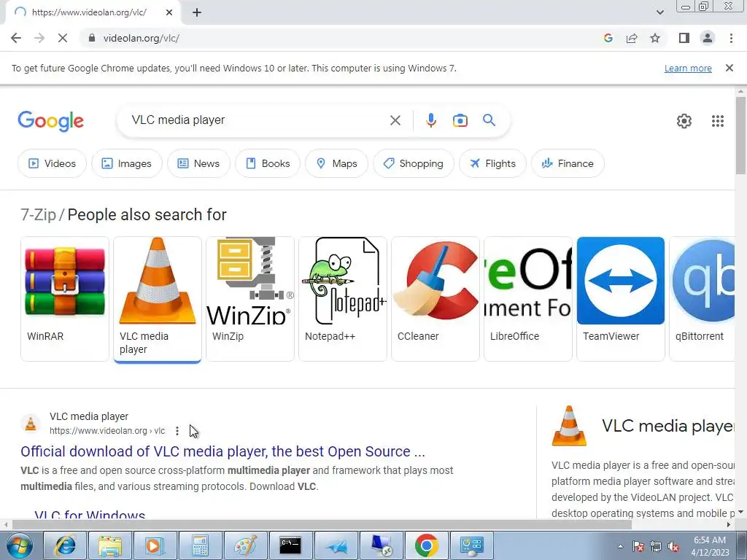Open the tab search chevron
The height and width of the screenshot is (560, 747).
point(659,12)
